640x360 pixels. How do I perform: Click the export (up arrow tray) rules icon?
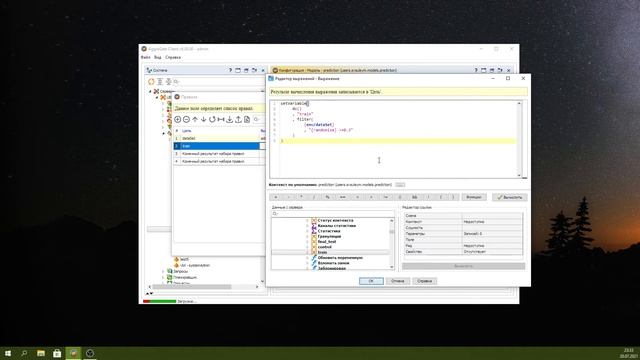pos(238,119)
